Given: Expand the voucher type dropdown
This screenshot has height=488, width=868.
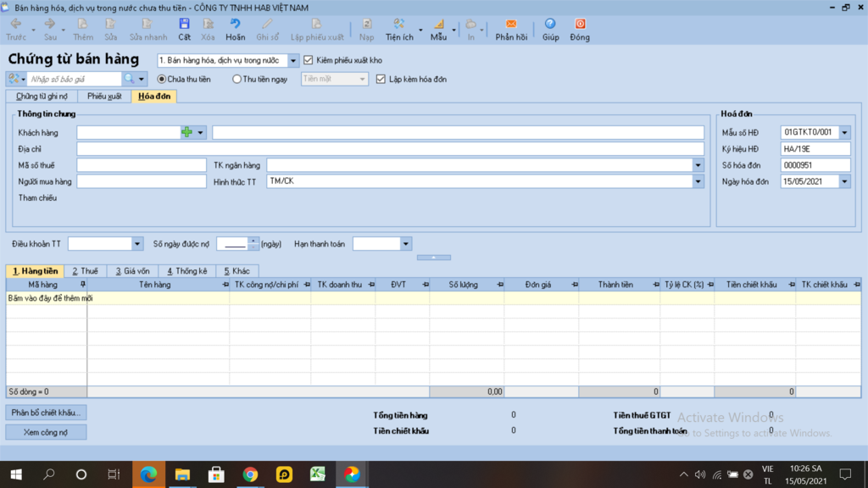Looking at the screenshot, I should pyautogui.click(x=292, y=60).
